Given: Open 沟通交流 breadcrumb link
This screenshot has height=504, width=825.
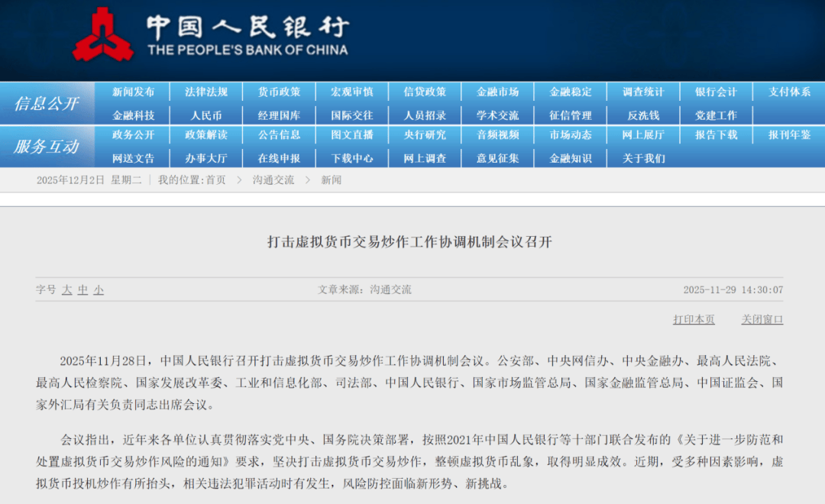Looking at the screenshot, I should (x=273, y=180).
